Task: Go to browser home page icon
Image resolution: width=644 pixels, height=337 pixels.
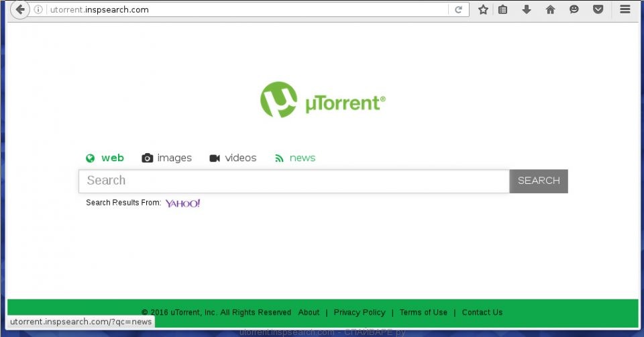Action: [550, 9]
